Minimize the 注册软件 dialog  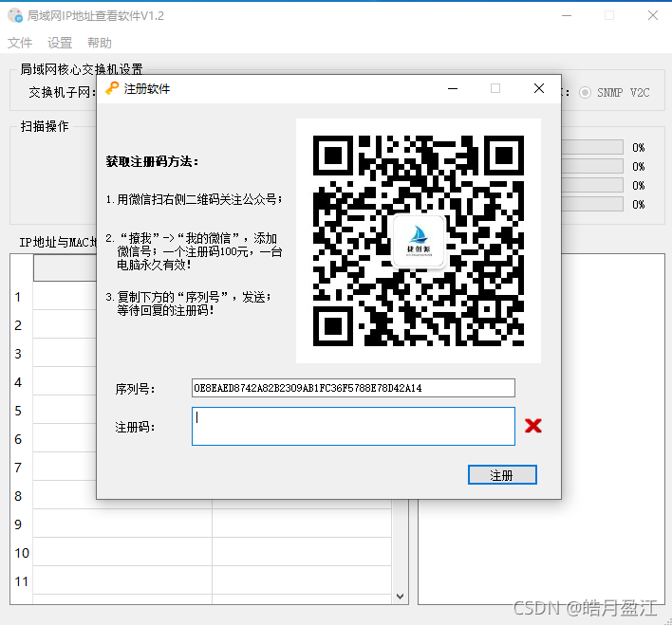[453, 88]
